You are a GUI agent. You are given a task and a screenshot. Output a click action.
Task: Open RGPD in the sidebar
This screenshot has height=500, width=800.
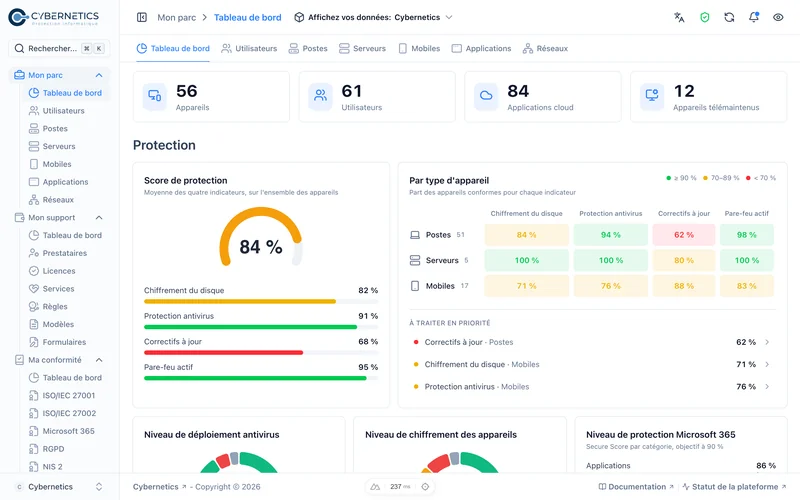tap(53, 449)
